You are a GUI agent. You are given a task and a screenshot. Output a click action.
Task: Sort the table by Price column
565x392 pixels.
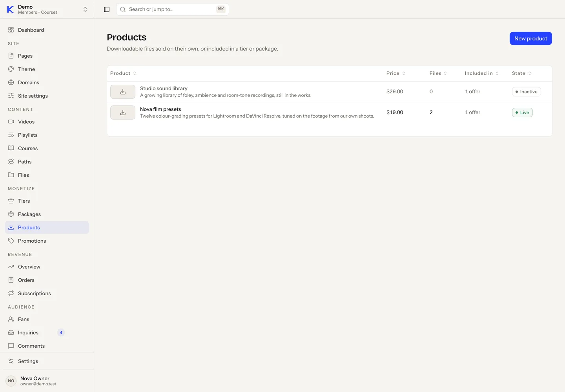coord(396,73)
